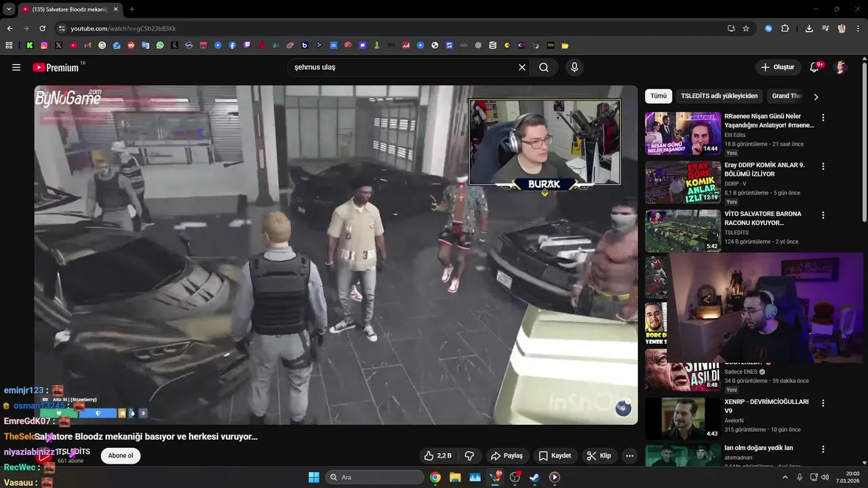The height and width of the screenshot is (488, 868).
Task: Click the Shazam extension icon
Action: click(x=768, y=28)
